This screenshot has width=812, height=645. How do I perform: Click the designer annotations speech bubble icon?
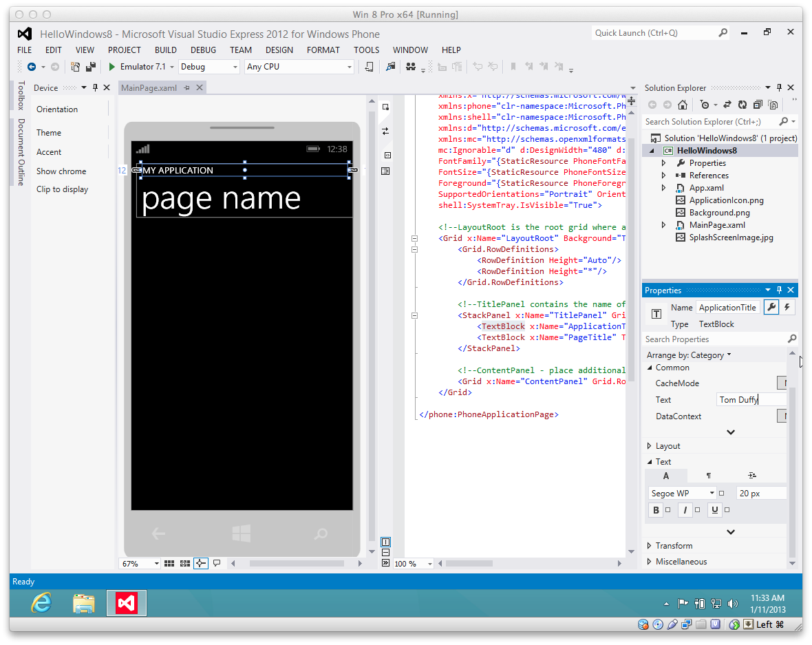pos(217,563)
